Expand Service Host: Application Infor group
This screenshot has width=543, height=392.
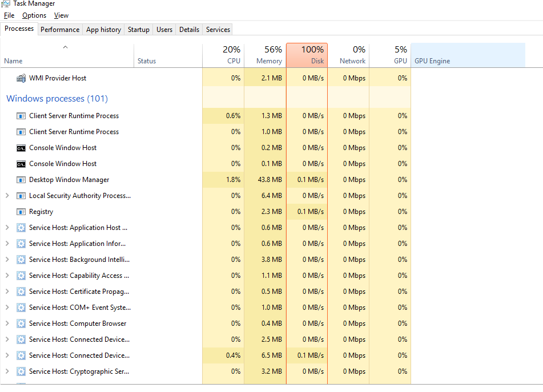(x=7, y=243)
